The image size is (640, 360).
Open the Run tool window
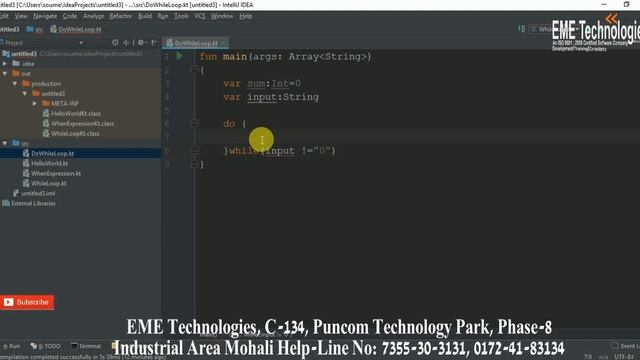coord(11,346)
